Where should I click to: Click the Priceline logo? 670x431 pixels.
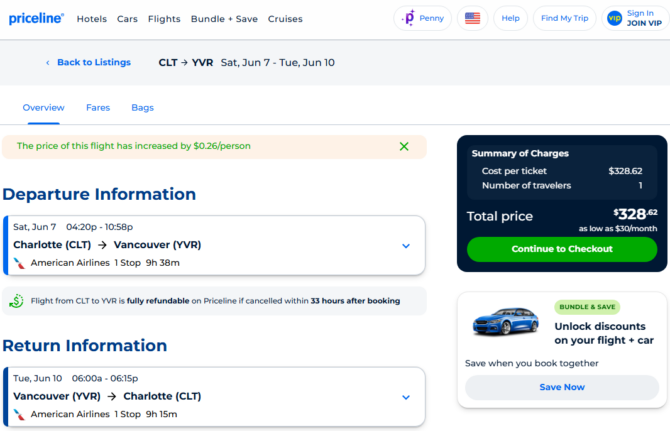[x=36, y=18]
